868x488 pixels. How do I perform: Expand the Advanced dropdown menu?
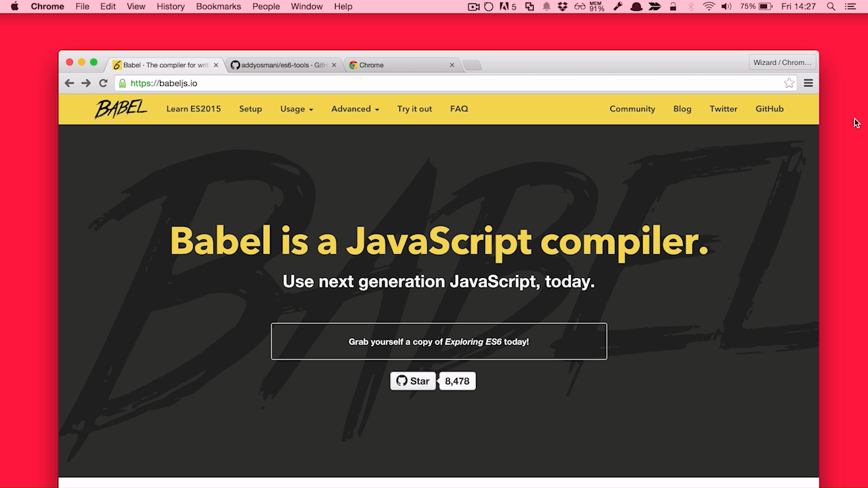point(355,109)
